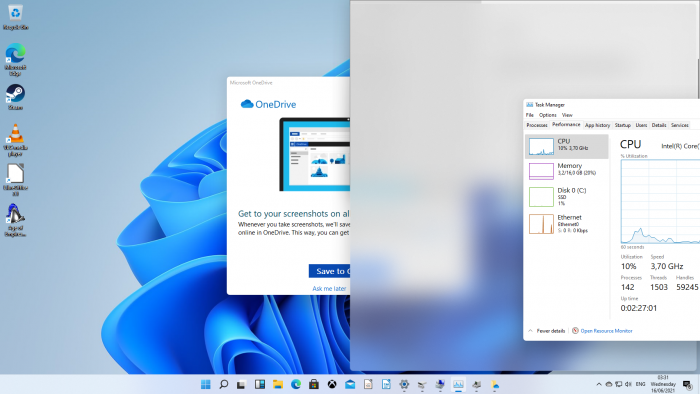Launch Edge from the taskbar
This screenshot has height=394, width=700.
tap(296, 384)
